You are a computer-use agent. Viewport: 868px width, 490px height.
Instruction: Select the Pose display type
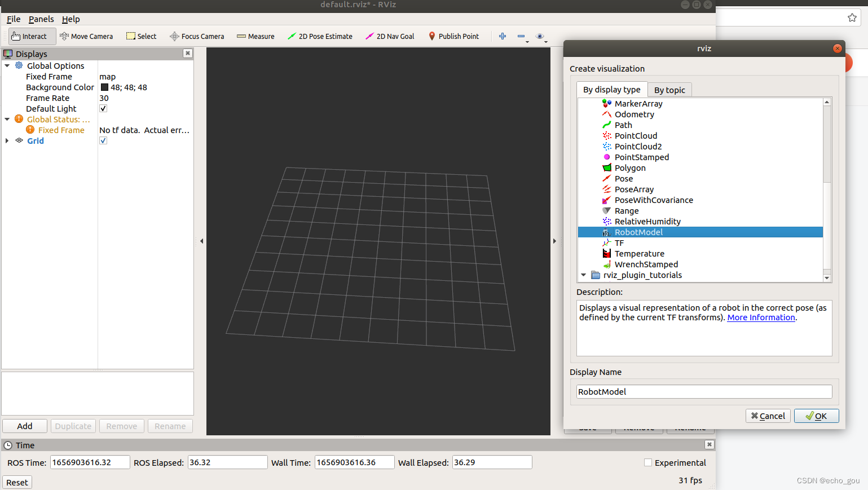tap(624, 179)
